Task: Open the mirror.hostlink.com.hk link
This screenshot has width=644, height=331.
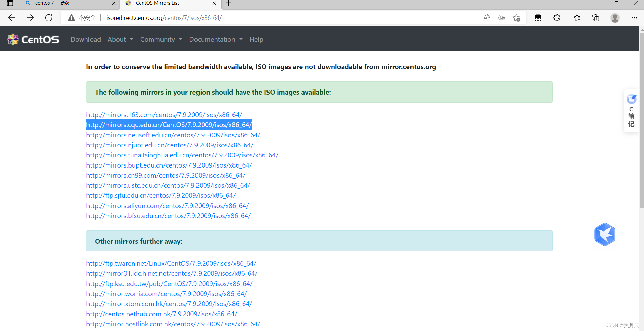Action: (173, 324)
